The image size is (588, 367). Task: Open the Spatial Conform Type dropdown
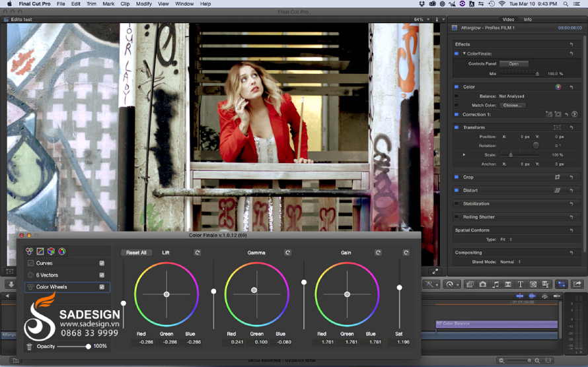click(x=506, y=240)
